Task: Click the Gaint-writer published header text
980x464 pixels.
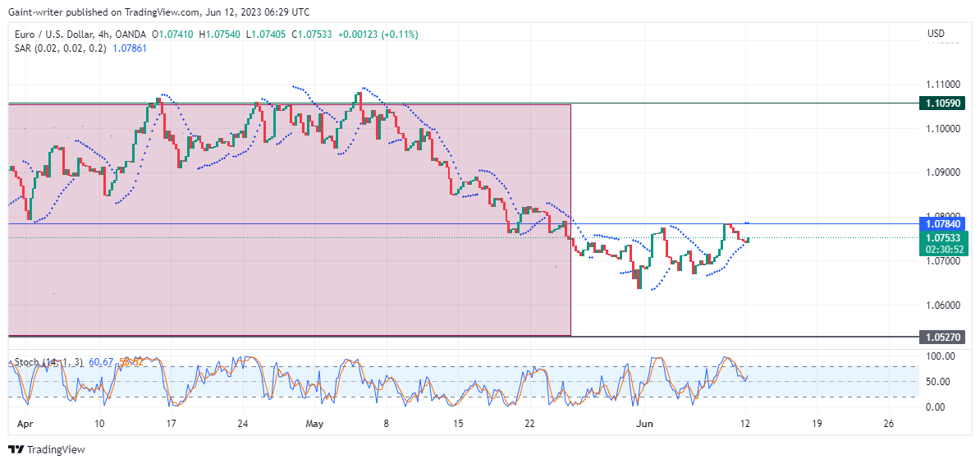Action: click(158, 11)
